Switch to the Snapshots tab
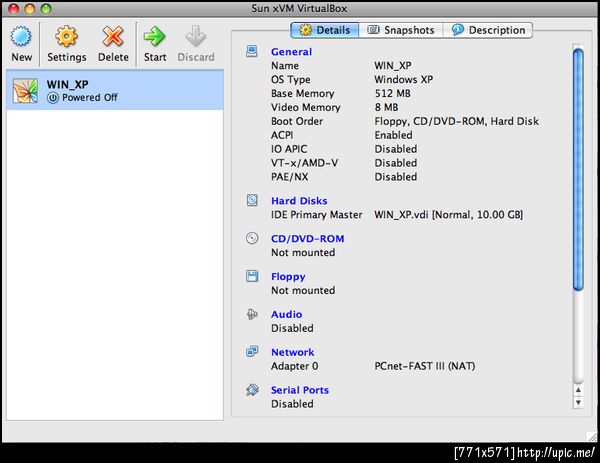 tap(401, 30)
